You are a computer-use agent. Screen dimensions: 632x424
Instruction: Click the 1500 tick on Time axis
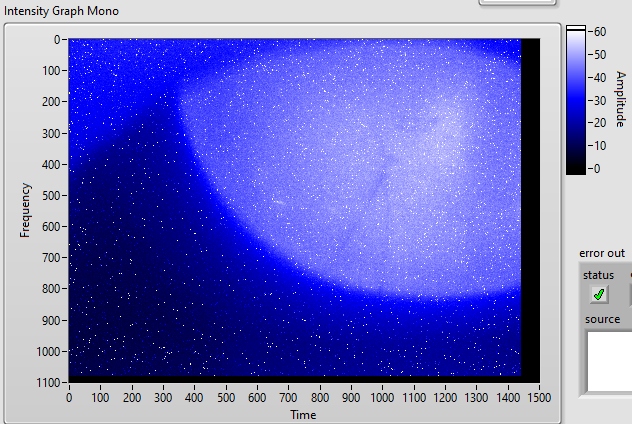539,398
